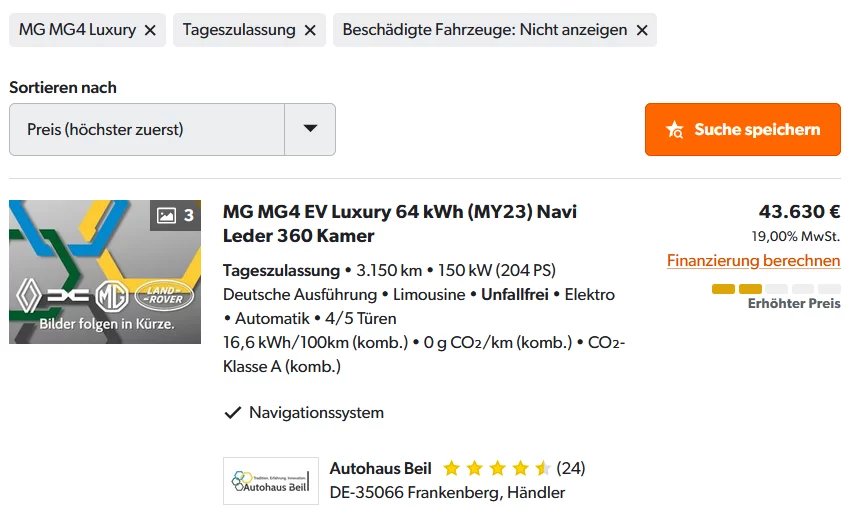Click the price rating indicator bar

[776, 289]
